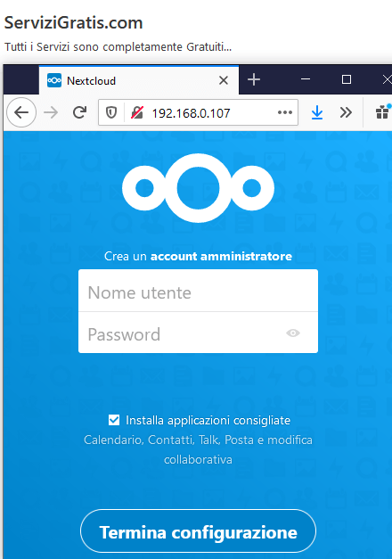Open the Downloads arrow icon
The width and height of the screenshot is (392, 559).
317,113
